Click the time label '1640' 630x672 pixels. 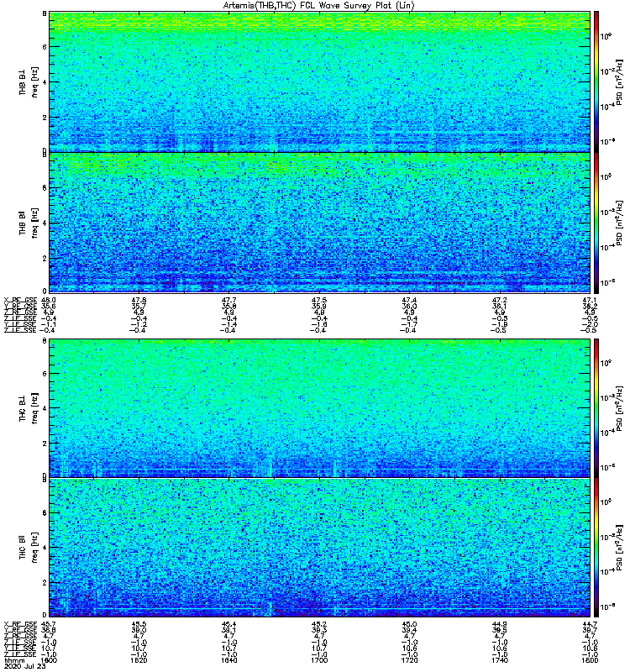pyautogui.click(x=228, y=660)
